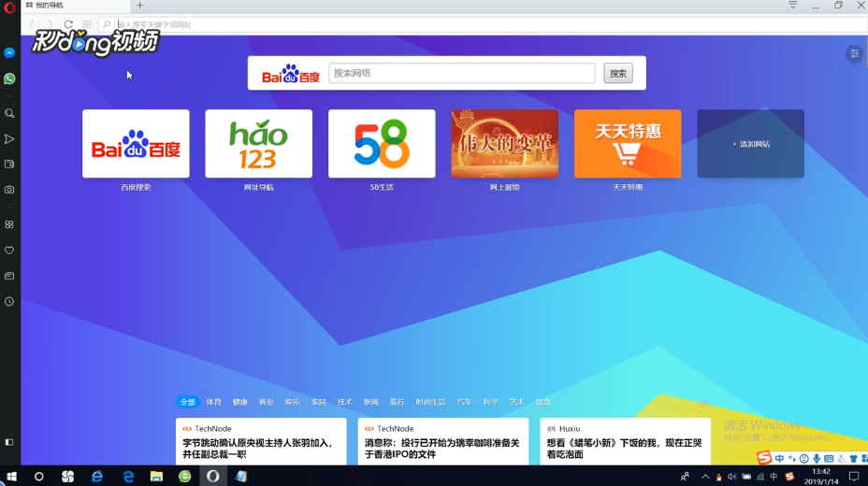
Task: Open bookmarks with the heart icon
Action: tap(9, 250)
